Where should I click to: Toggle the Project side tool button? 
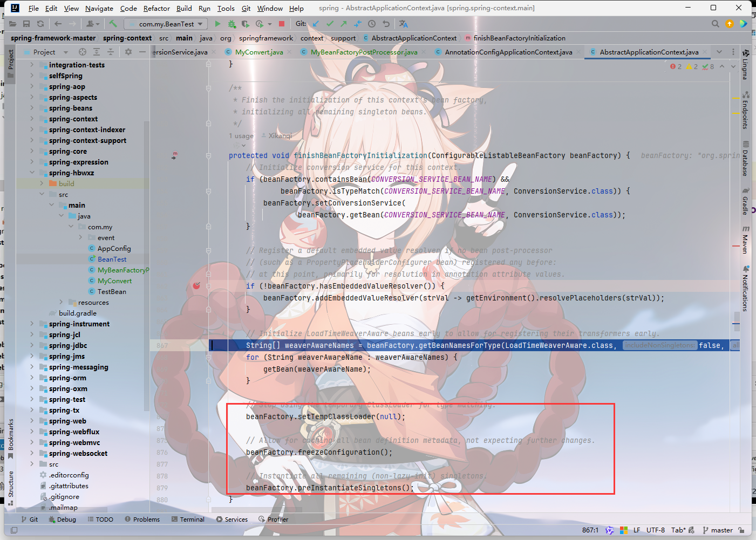10,64
